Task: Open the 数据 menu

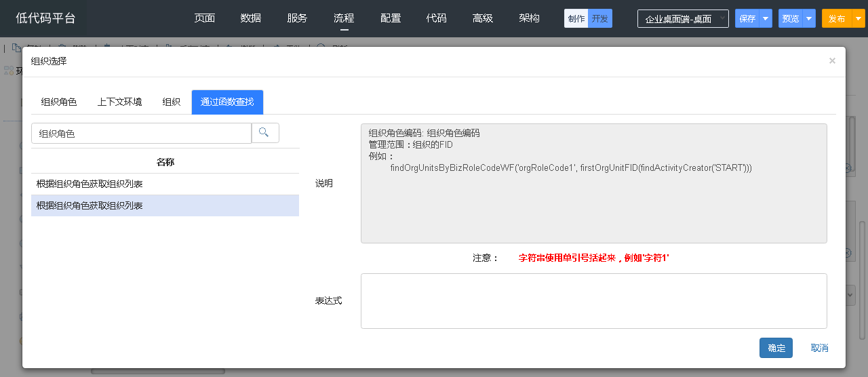Action: 251,18
